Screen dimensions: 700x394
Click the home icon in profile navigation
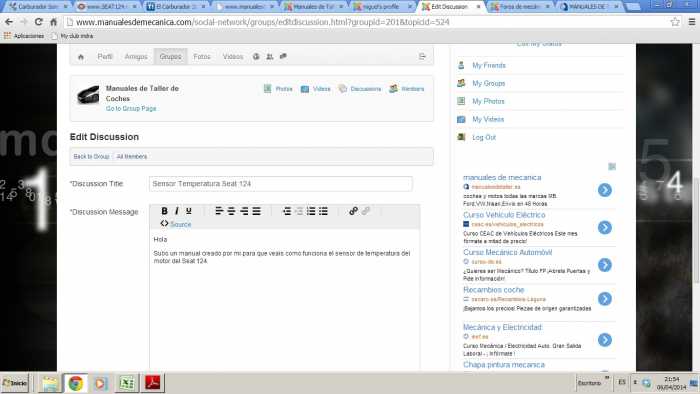point(81,57)
